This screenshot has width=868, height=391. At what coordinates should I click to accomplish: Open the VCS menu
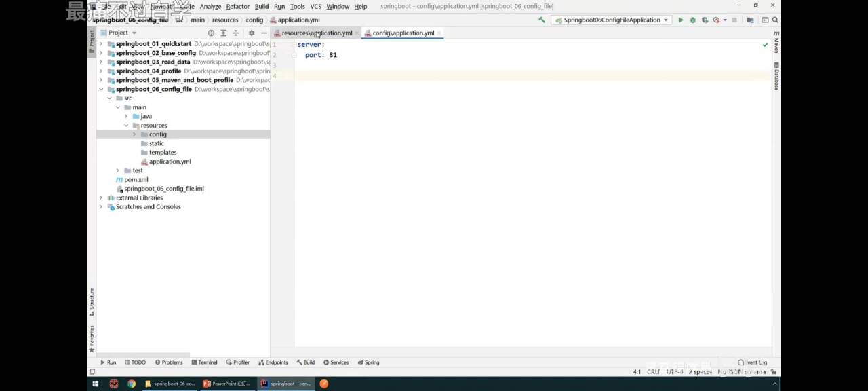[x=316, y=6]
